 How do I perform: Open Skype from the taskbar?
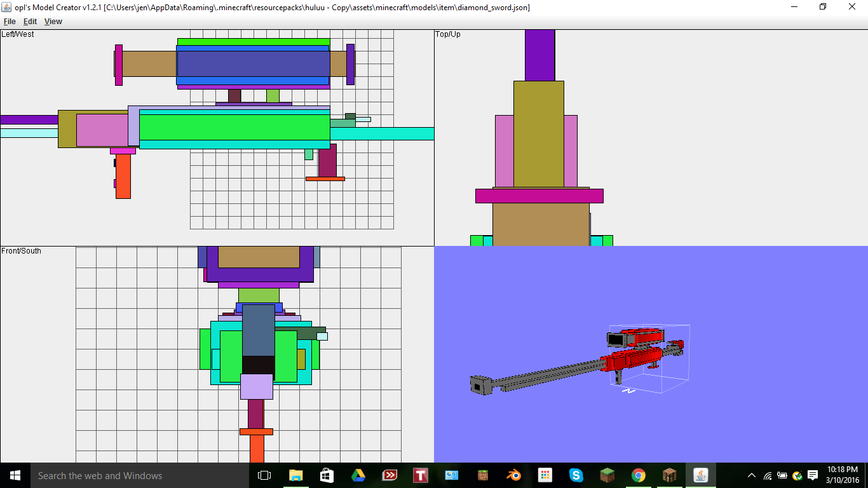click(x=576, y=475)
